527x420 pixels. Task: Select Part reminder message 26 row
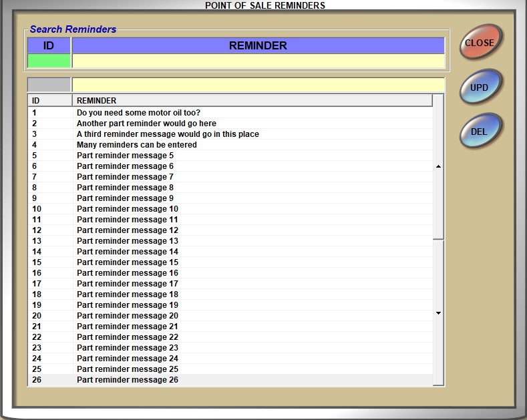[128, 380]
